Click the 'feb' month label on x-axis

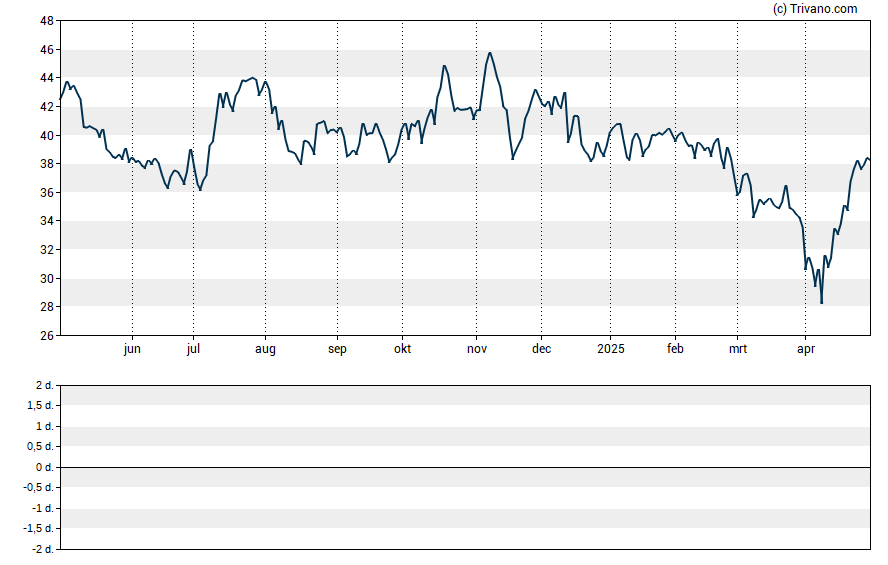(x=675, y=349)
